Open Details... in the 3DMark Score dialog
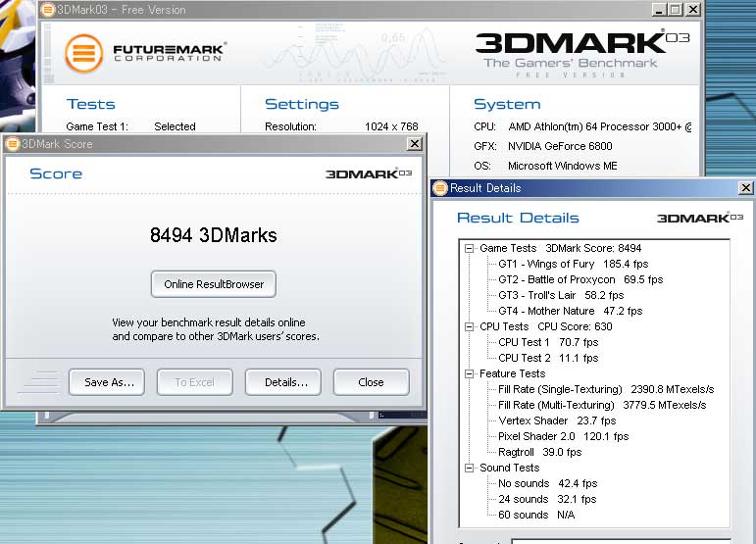 (x=283, y=382)
